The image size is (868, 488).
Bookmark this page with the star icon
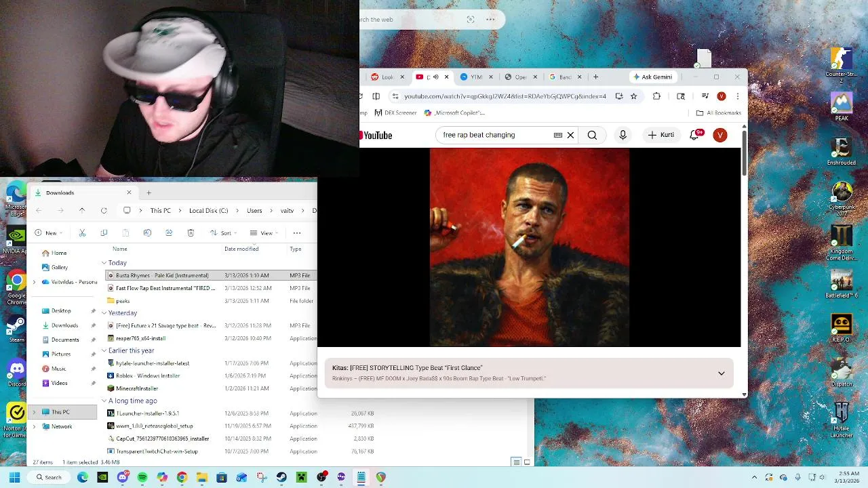tap(633, 96)
